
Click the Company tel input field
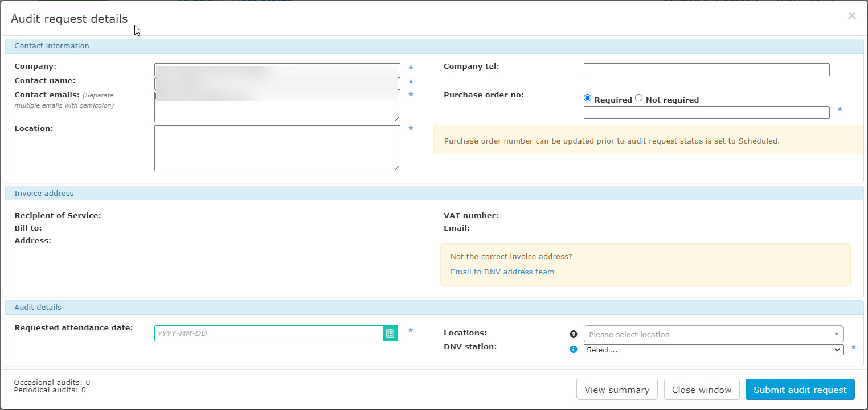point(706,69)
